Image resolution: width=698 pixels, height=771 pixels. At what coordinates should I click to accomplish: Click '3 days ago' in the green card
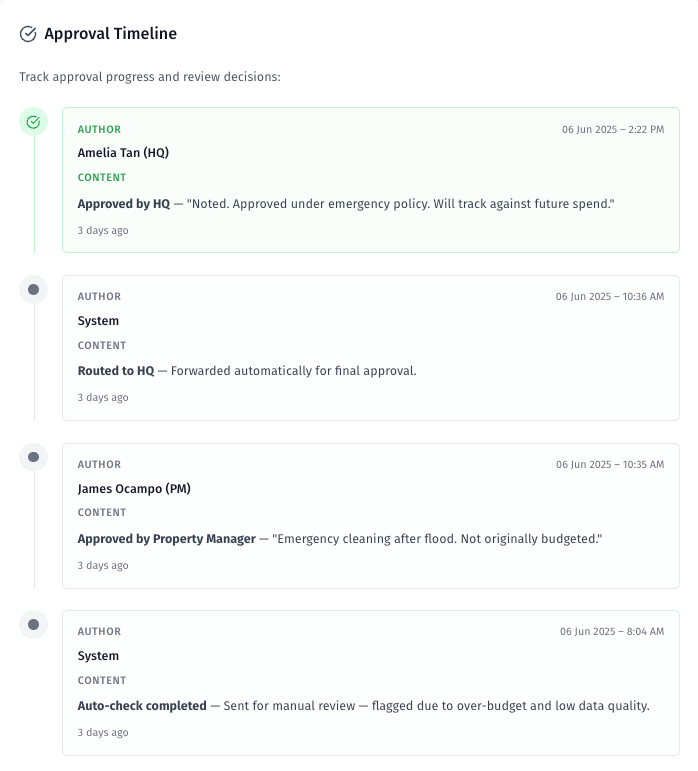coord(103,231)
